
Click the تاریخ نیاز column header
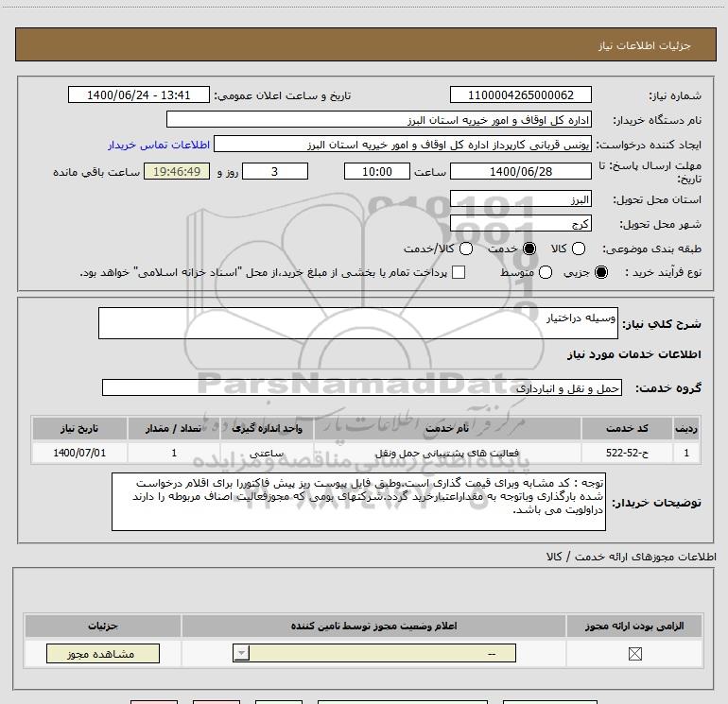tap(79, 428)
